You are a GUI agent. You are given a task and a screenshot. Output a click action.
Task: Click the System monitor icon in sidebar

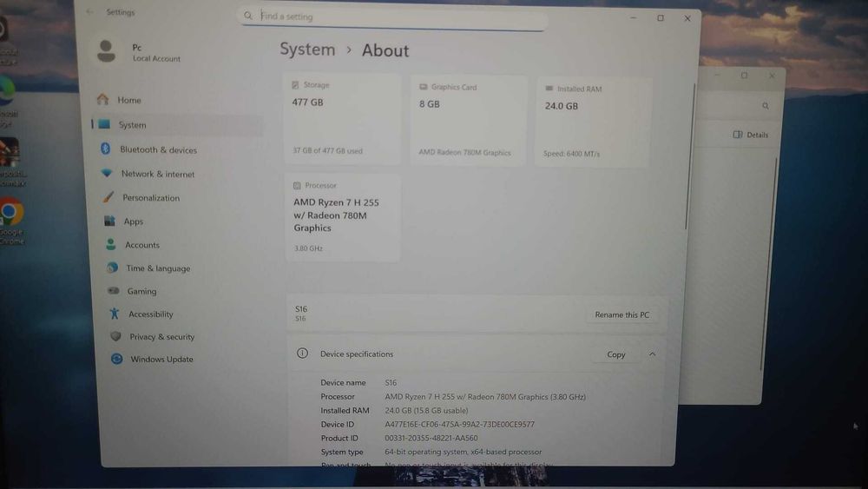(104, 124)
